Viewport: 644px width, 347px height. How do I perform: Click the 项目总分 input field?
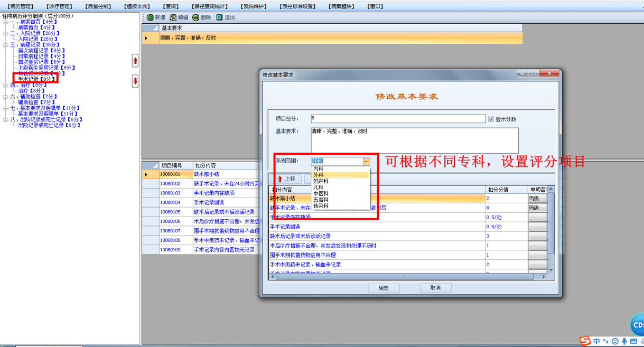coord(398,119)
